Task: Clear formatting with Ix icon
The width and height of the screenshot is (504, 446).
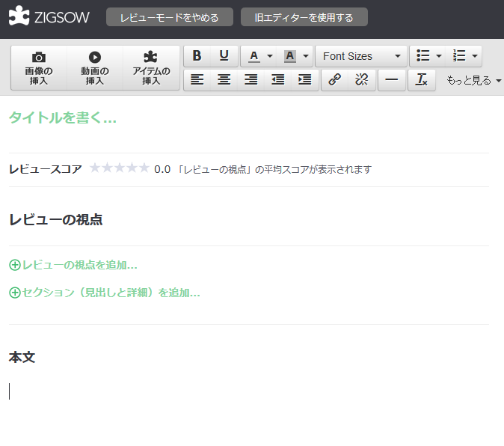Action: [422, 79]
